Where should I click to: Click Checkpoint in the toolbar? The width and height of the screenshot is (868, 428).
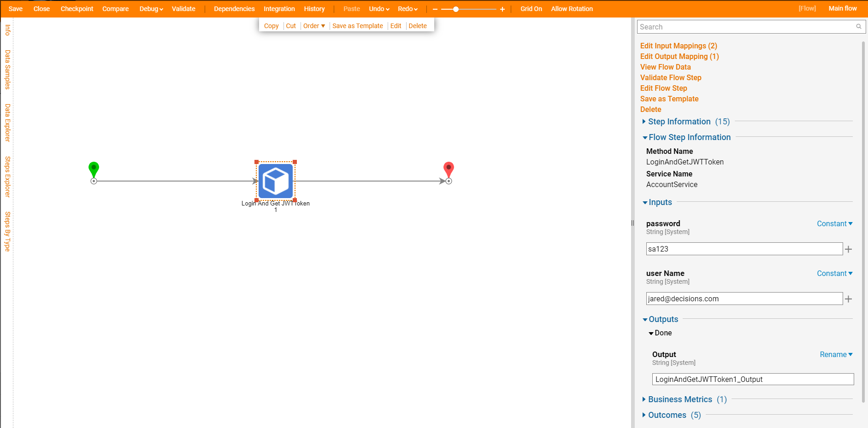[77, 9]
